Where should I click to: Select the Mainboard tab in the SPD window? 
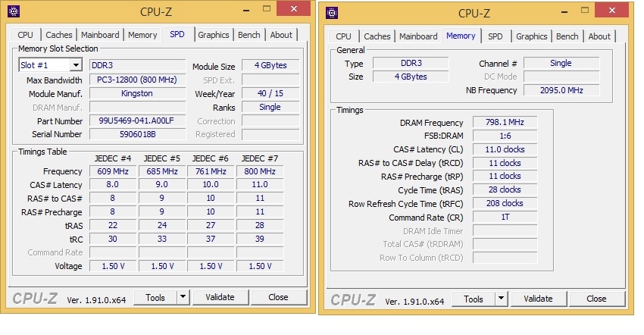coord(100,35)
